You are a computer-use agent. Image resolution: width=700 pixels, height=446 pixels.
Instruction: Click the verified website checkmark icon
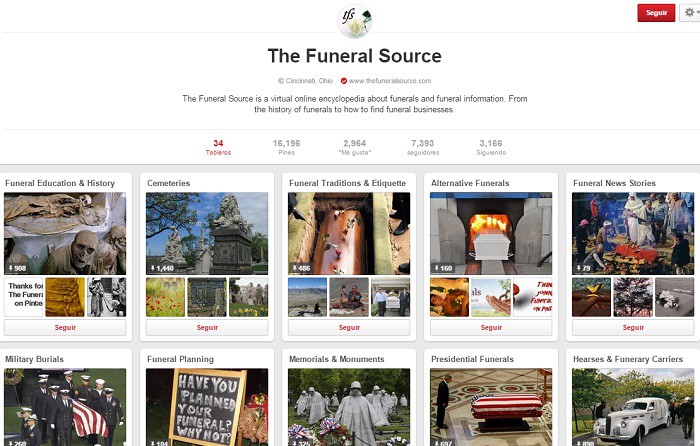(x=344, y=81)
